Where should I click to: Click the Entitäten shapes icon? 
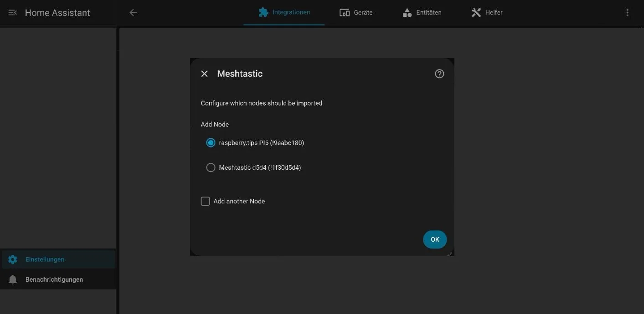click(x=407, y=13)
